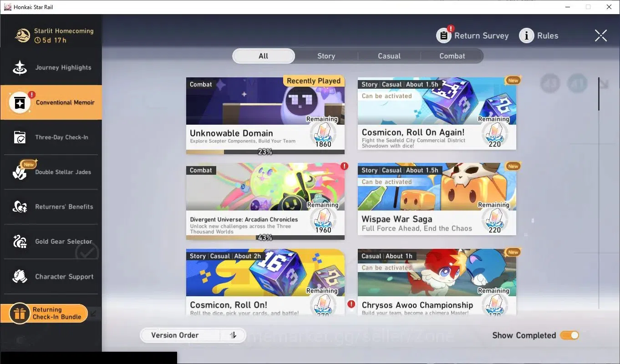Open Character Support sidebar icon

point(20,276)
